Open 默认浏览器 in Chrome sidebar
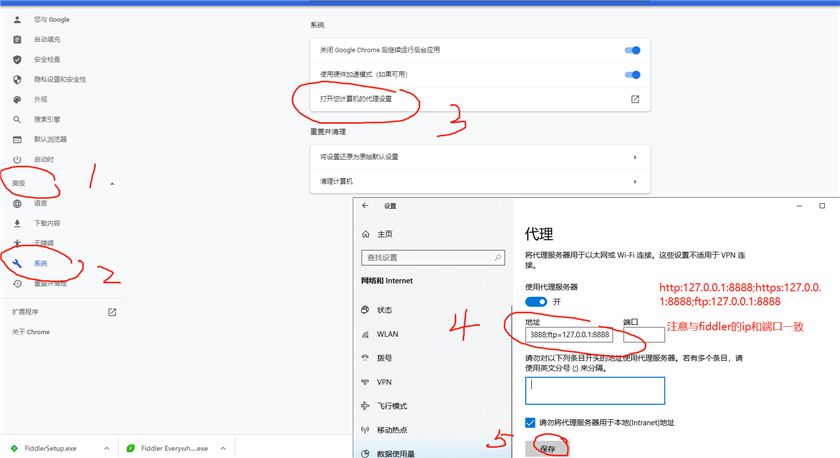Screen dimensions: 840x458 50,139
